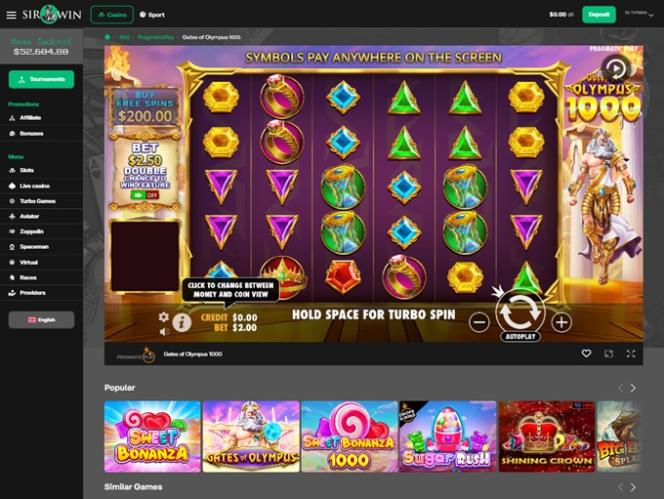This screenshot has height=499, width=664.
Task: Switch to the Sport tab
Action: [x=152, y=15]
